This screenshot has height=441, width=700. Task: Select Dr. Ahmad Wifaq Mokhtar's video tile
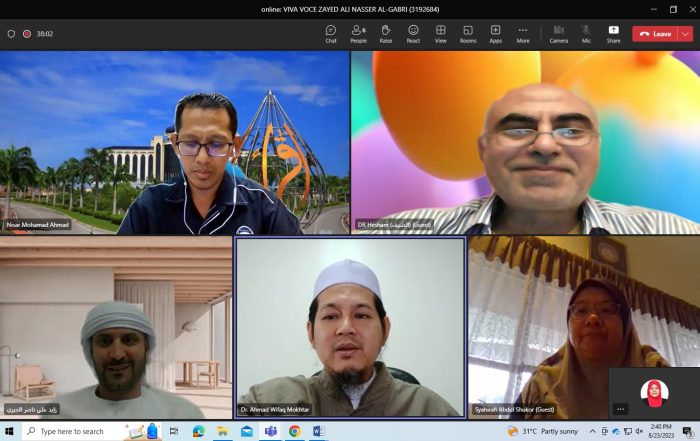pos(350,326)
